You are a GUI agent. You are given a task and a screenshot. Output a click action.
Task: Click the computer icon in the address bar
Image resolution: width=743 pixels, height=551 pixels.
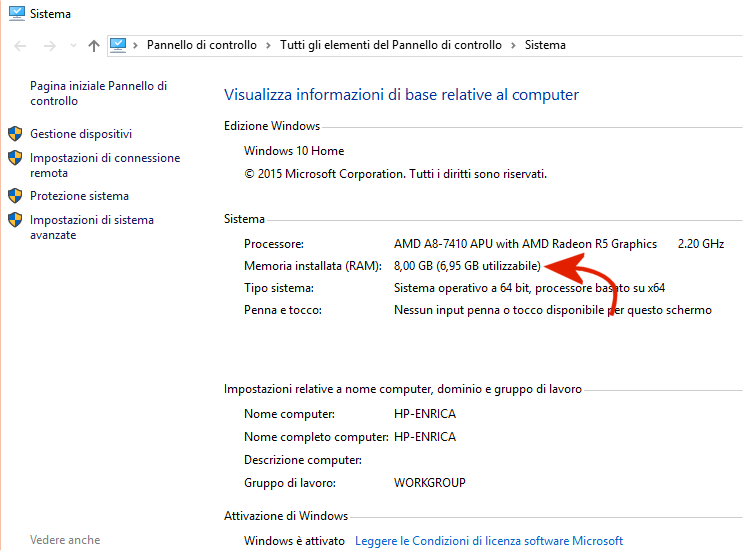click(x=119, y=45)
